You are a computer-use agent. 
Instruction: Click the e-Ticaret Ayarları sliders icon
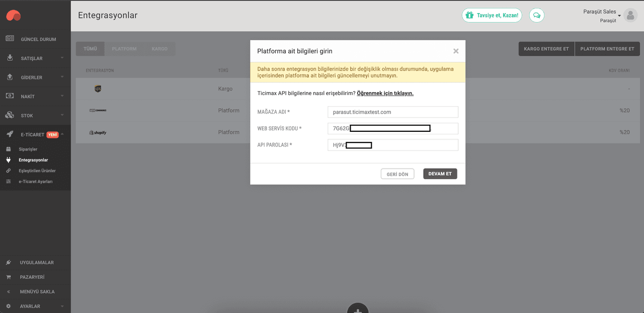click(8, 181)
